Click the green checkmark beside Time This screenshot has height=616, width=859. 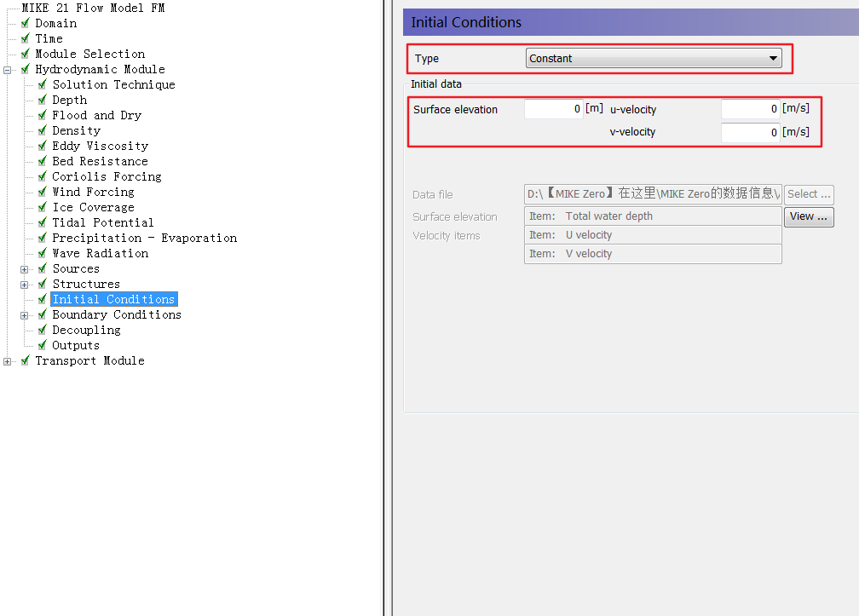[x=26, y=38]
